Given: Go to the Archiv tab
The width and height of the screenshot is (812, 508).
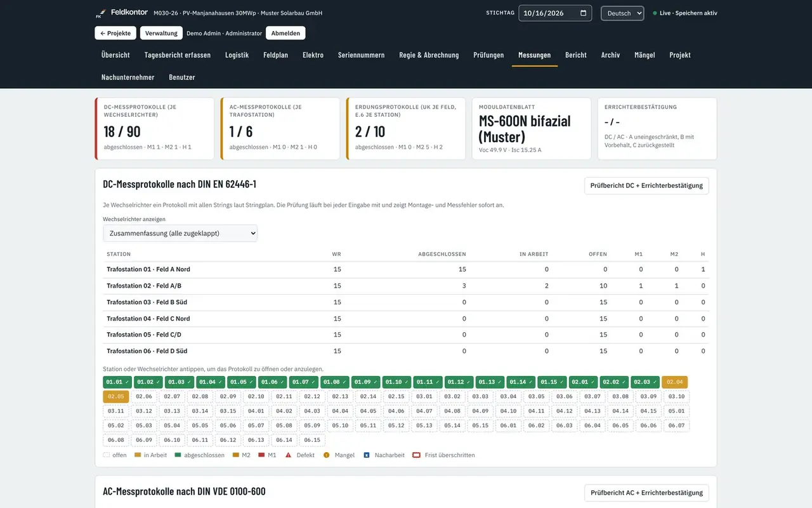Looking at the screenshot, I should pyautogui.click(x=611, y=55).
